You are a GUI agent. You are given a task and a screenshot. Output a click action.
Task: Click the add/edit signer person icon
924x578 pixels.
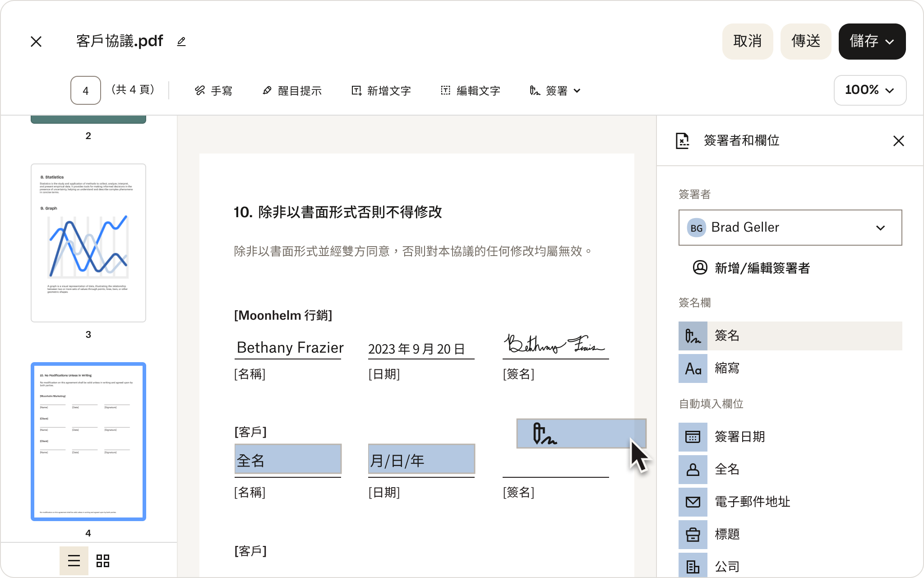click(x=700, y=267)
